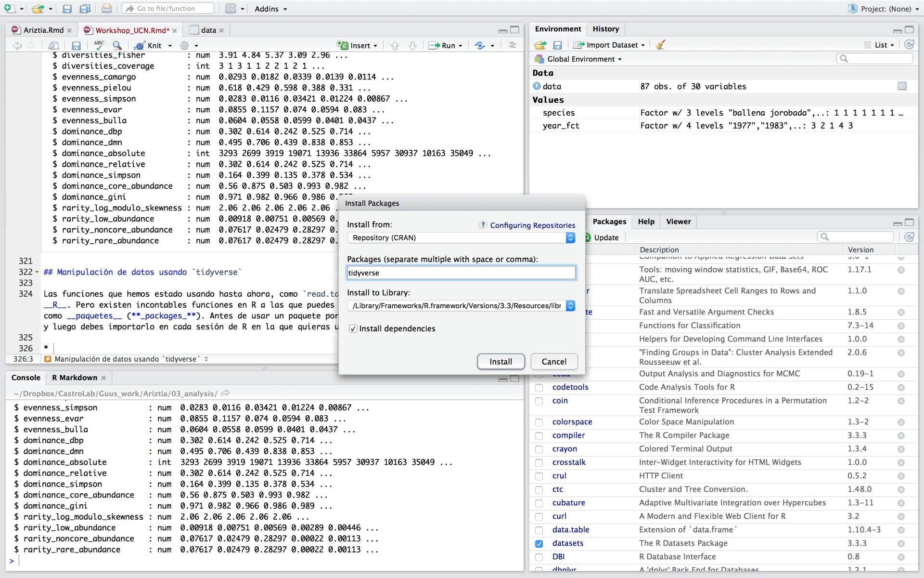This screenshot has height=578, width=924.
Task: Go to next chunk arrow icon
Action: [x=412, y=45]
